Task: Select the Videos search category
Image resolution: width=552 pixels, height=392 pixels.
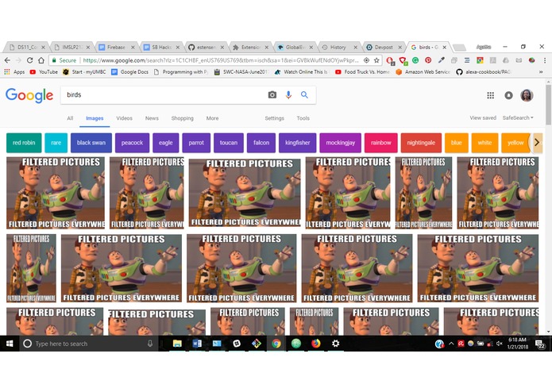Action: 124,118
